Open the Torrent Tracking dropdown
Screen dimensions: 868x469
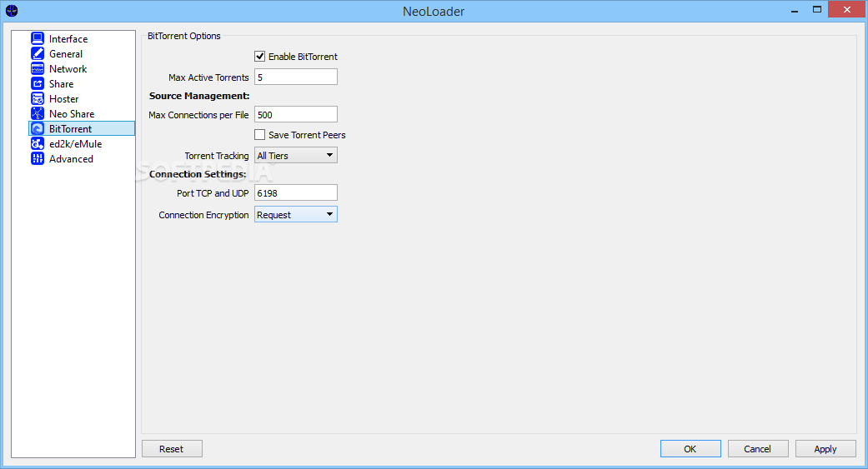pyautogui.click(x=296, y=156)
